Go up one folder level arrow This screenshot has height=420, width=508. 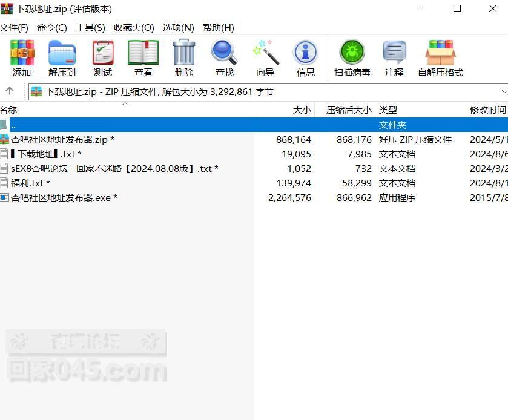pyautogui.click(x=10, y=91)
